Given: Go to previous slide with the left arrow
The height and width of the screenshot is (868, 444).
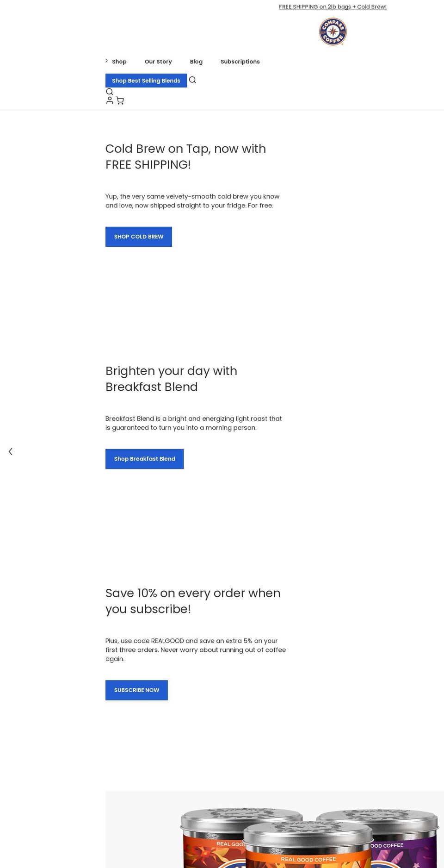Looking at the screenshot, I should (x=10, y=451).
